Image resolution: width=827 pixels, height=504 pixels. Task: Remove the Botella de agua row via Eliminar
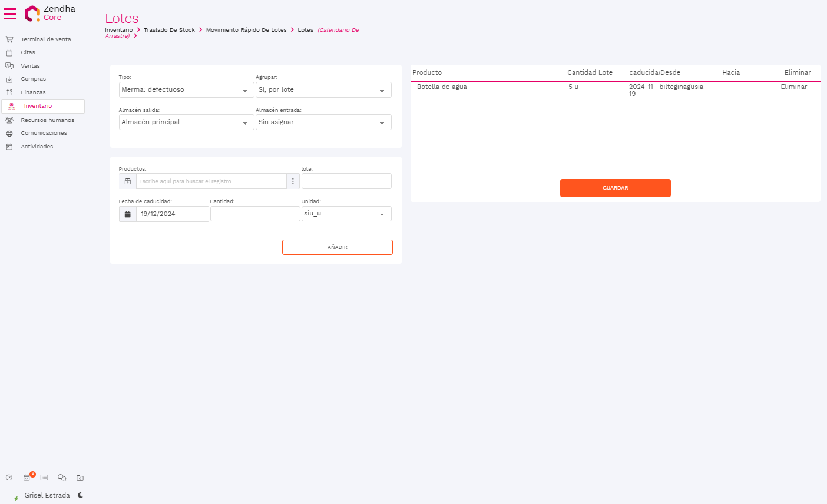(793, 87)
